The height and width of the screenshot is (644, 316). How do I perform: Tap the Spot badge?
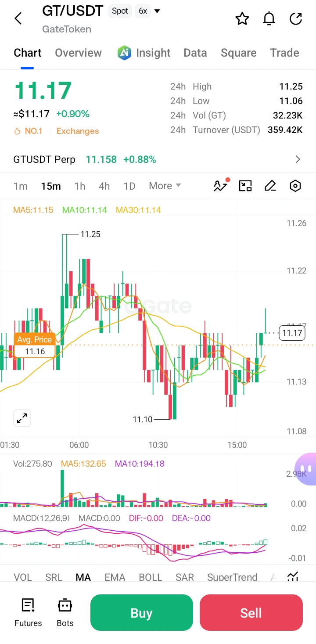[x=120, y=11]
